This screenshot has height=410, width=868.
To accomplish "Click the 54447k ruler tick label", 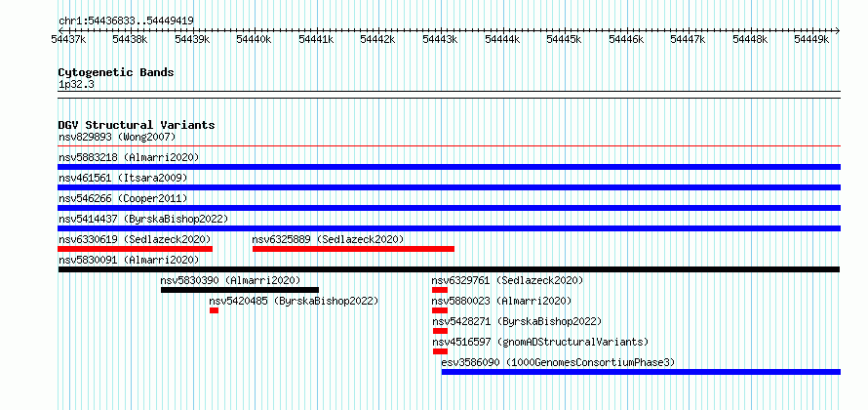I will [x=689, y=39].
